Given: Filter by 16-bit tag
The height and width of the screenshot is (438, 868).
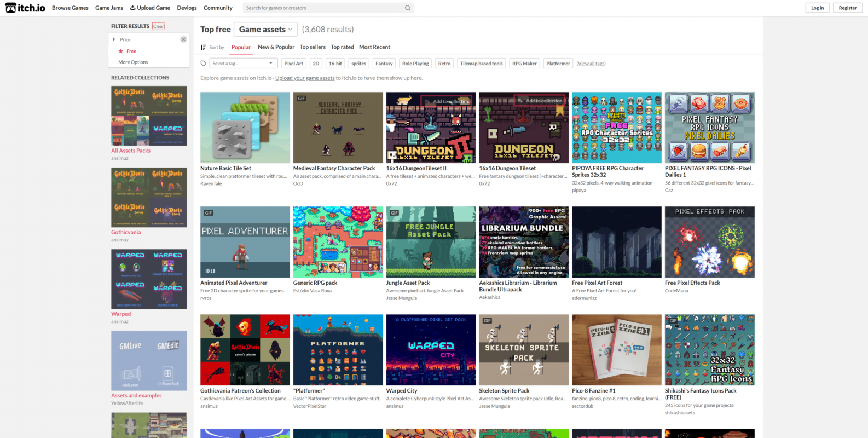Looking at the screenshot, I should click(x=335, y=64).
